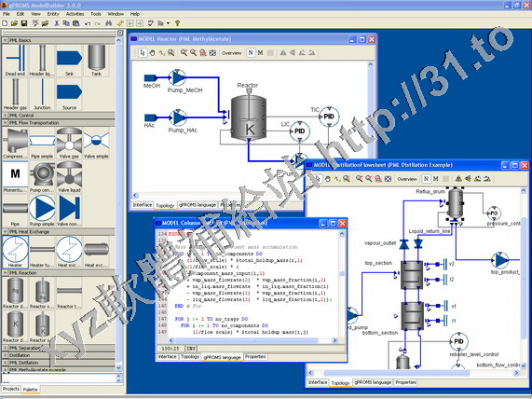Copy using the main toolbar copy icon
Image resolution: width=532 pixels, height=399 pixels.
click(66, 23)
